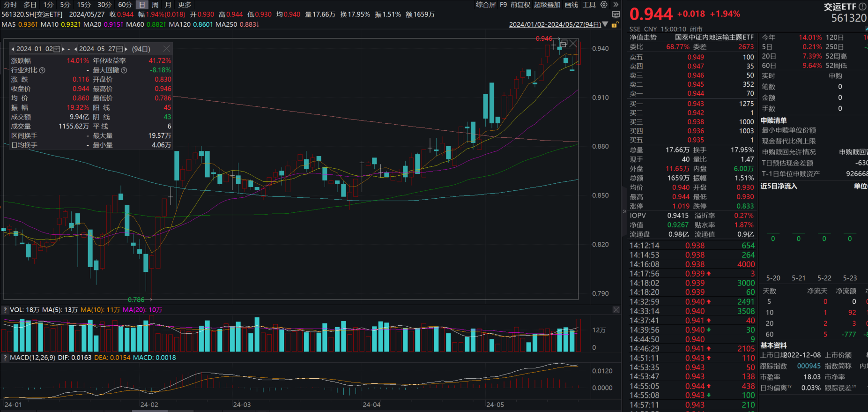The width and height of the screenshot is (868, 412).
Task: Click 涨停 price 1.019
Action: [x=681, y=206]
